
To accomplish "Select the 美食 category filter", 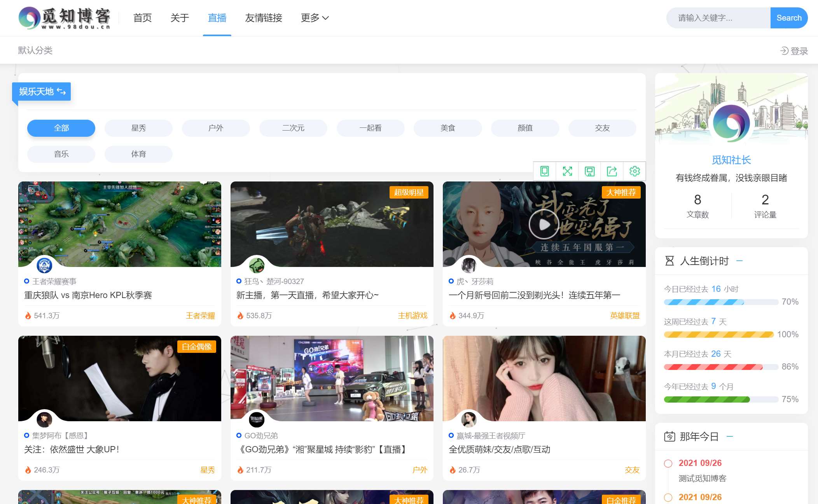I will point(448,128).
